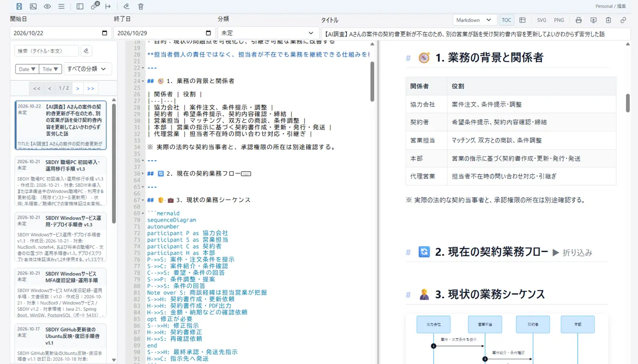
Task: Click the trash delete icon
Action: 141,7
